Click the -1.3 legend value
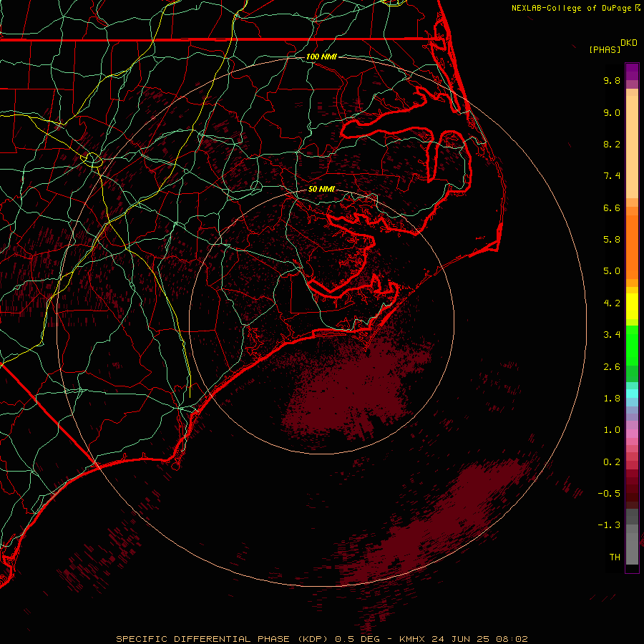This screenshot has width=644, height=644. tap(609, 525)
